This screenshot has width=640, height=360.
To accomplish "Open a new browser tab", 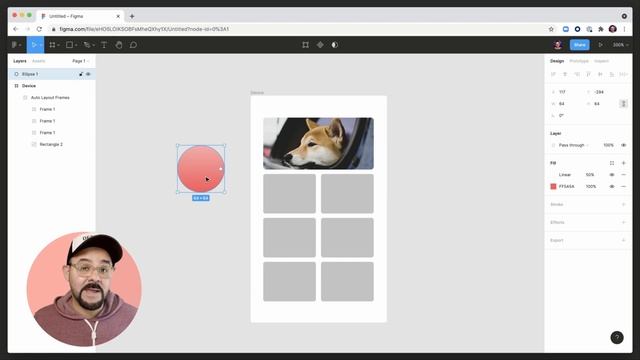I will [132, 16].
